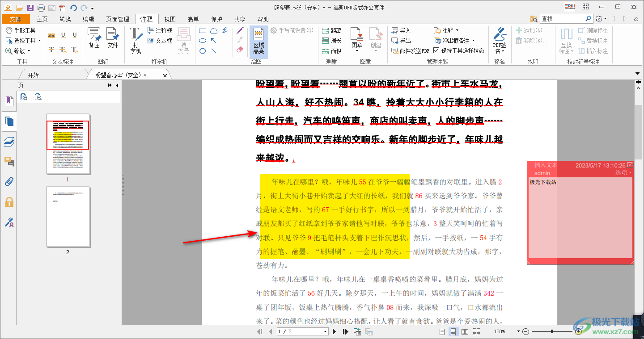The height and width of the screenshot is (339, 644).
Task: Open the File (文件) menu
Action: 16,19
